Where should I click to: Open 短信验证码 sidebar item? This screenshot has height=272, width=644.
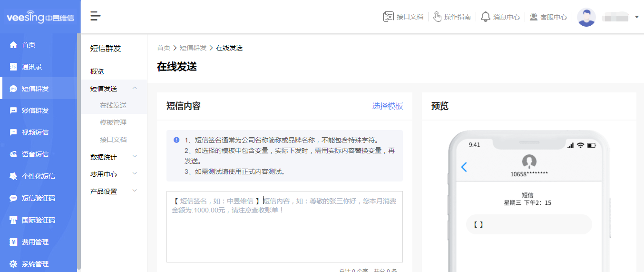39,198
